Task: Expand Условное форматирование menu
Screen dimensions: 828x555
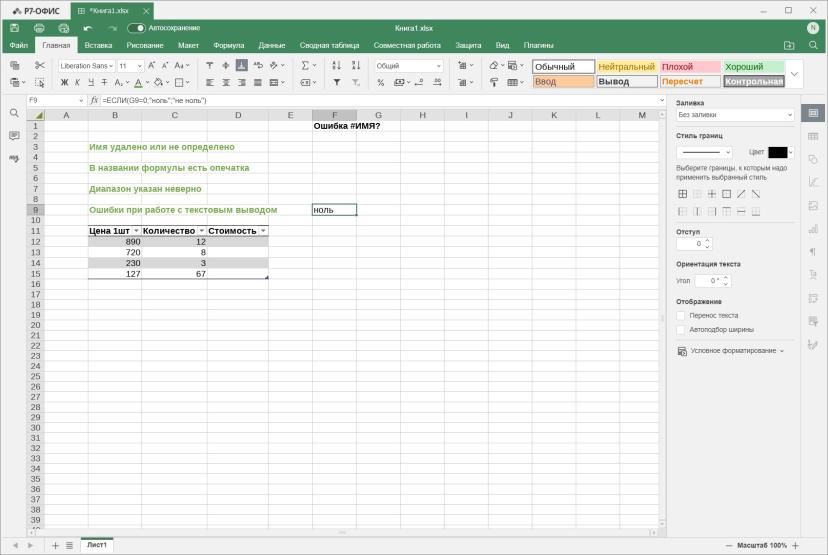Action: coord(730,351)
